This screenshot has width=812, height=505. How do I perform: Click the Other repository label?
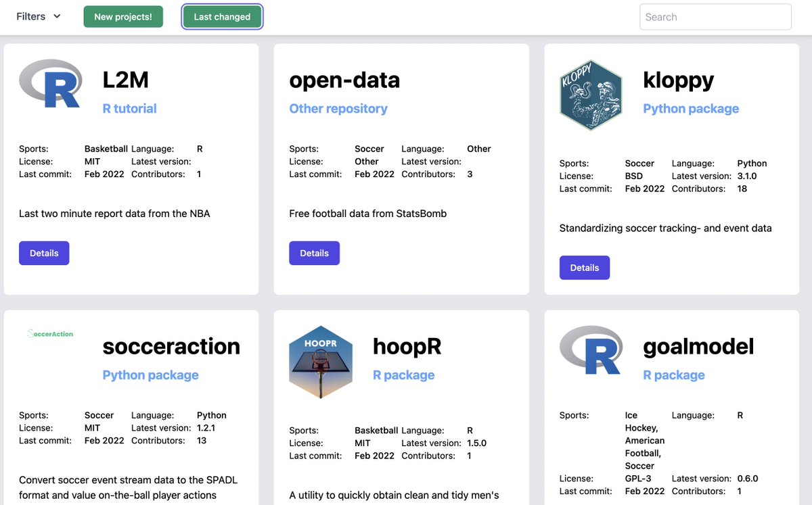click(338, 108)
